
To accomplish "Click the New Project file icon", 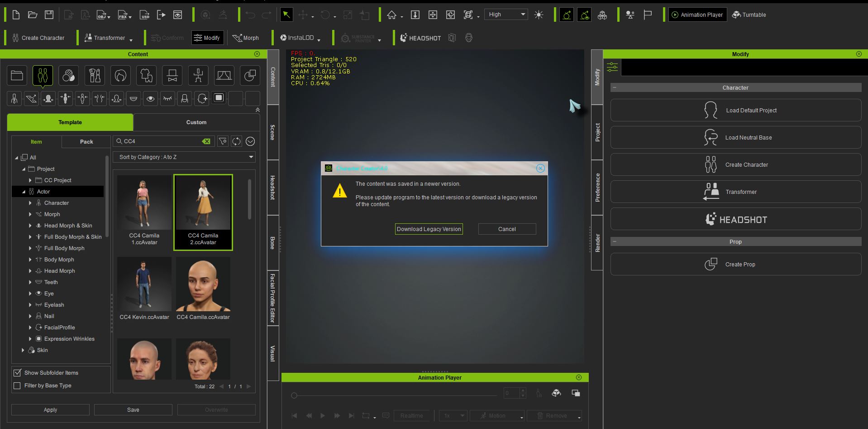I will 16,15.
